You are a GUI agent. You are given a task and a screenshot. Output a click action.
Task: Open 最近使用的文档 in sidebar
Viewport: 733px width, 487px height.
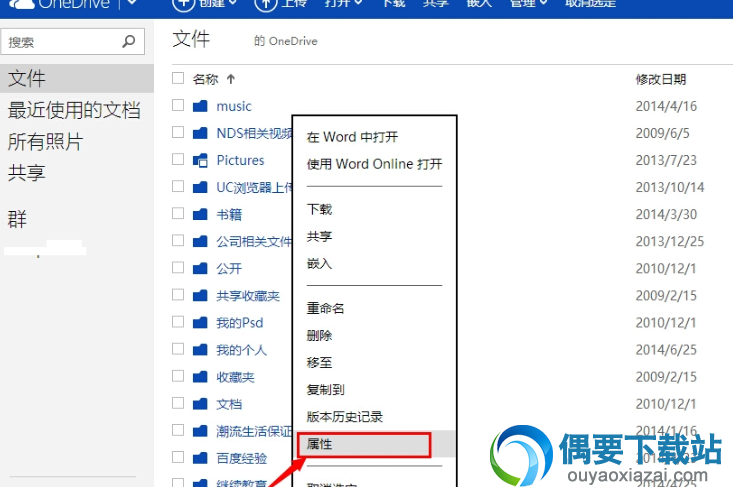click(x=74, y=110)
